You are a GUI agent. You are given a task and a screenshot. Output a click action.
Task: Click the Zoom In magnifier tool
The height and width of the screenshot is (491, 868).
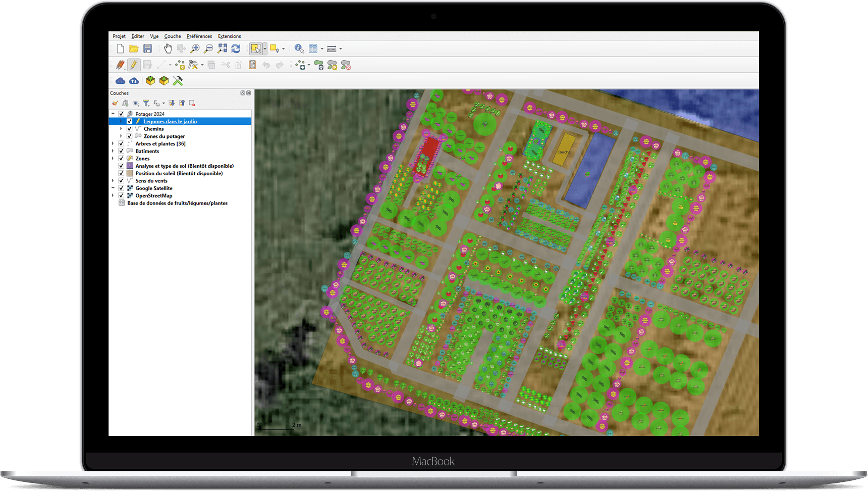pos(195,49)
